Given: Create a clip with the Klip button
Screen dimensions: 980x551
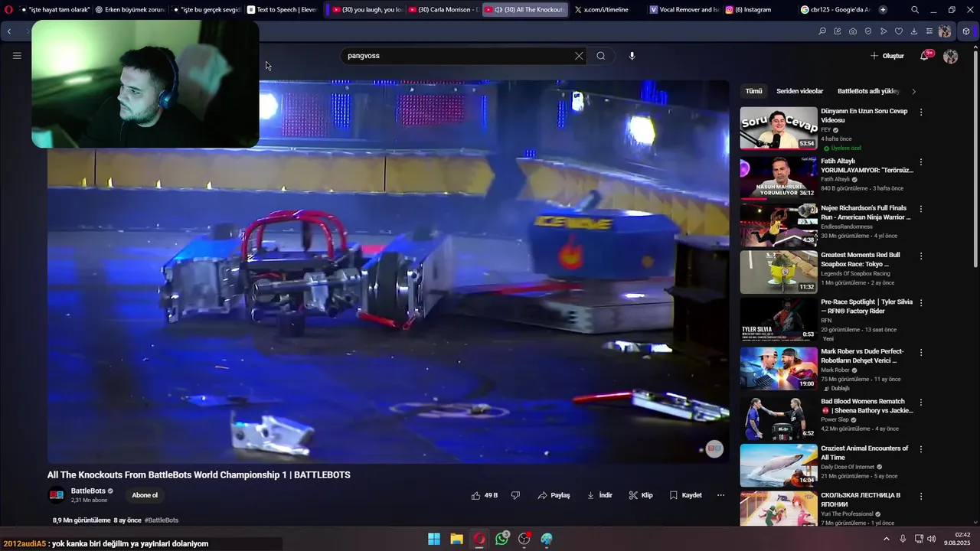Looking at the screenshot, I should 641,495.
